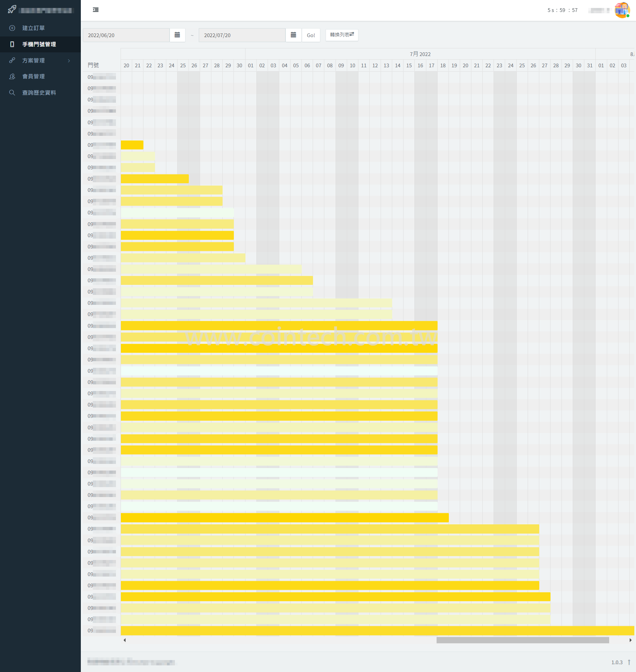Click the 轉換列表 switch view button
636x672 pixels.
[342, 35]
